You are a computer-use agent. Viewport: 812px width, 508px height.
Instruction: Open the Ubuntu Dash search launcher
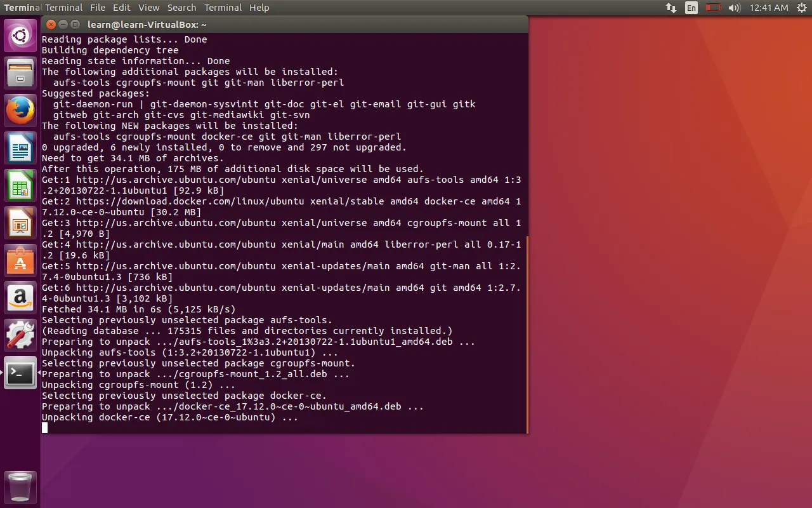pyautogui.click(x=20, y=36)
